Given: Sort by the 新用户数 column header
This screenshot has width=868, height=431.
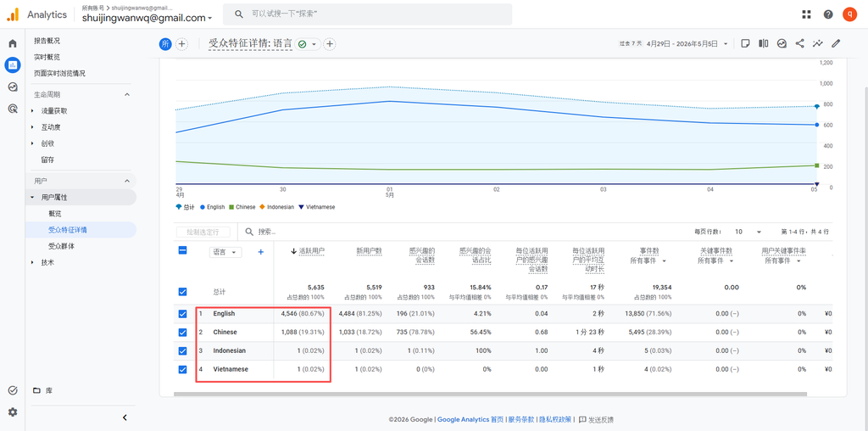Looking at the screenshot, I should pyautogui.click(x=370, y=251).
